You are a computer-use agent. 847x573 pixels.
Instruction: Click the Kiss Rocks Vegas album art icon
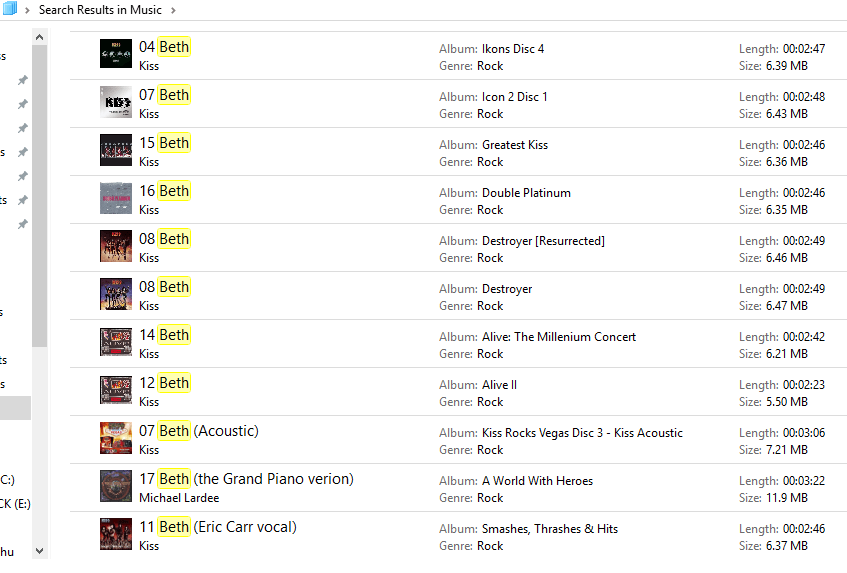tap(116, 438)
